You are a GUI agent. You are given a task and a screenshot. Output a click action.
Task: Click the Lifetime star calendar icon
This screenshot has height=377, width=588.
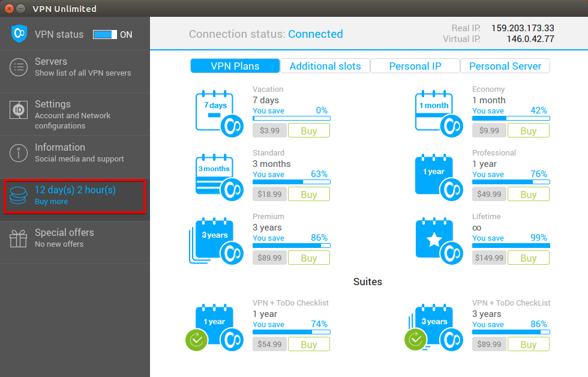click(x=439, y=241)
